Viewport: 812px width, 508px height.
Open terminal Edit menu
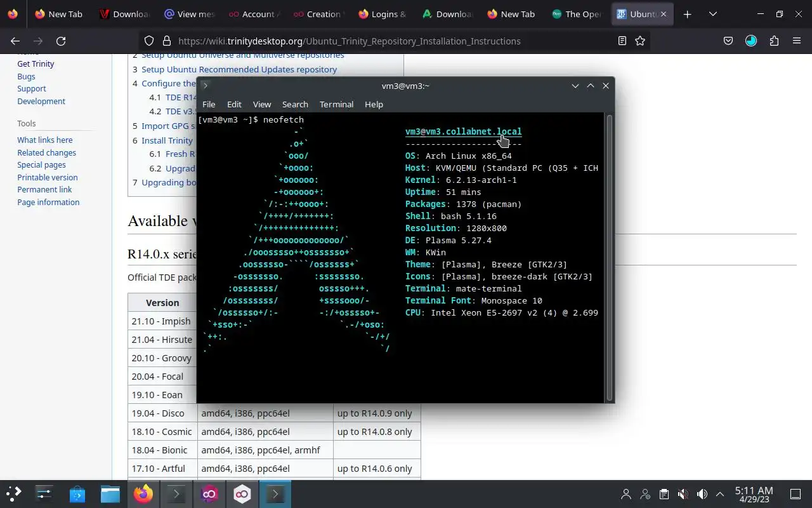[234, 104]
